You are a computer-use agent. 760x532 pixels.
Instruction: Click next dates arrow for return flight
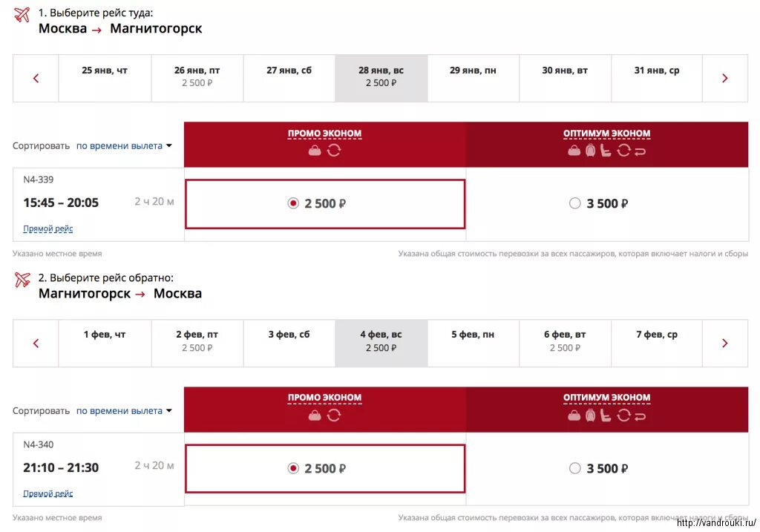[x=724, y=343]
